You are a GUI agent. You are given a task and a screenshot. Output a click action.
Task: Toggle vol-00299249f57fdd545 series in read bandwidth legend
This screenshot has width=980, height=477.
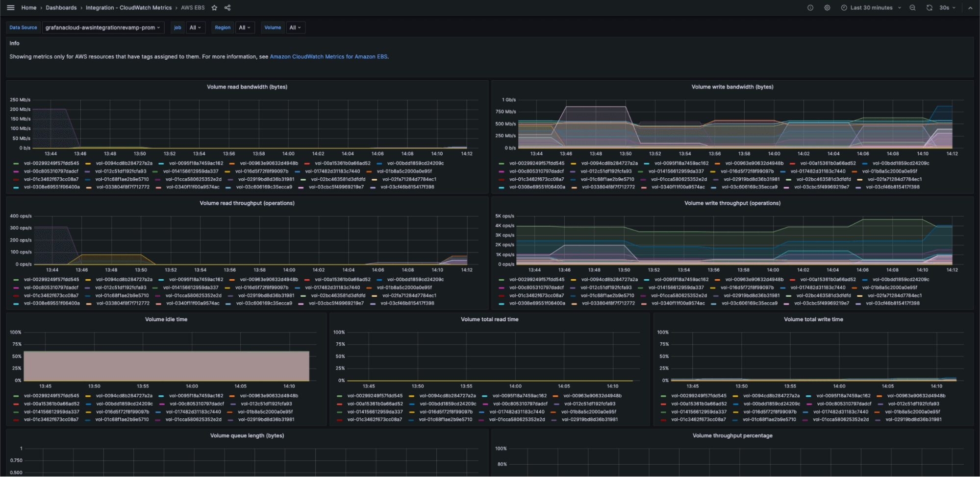point(51,164)
